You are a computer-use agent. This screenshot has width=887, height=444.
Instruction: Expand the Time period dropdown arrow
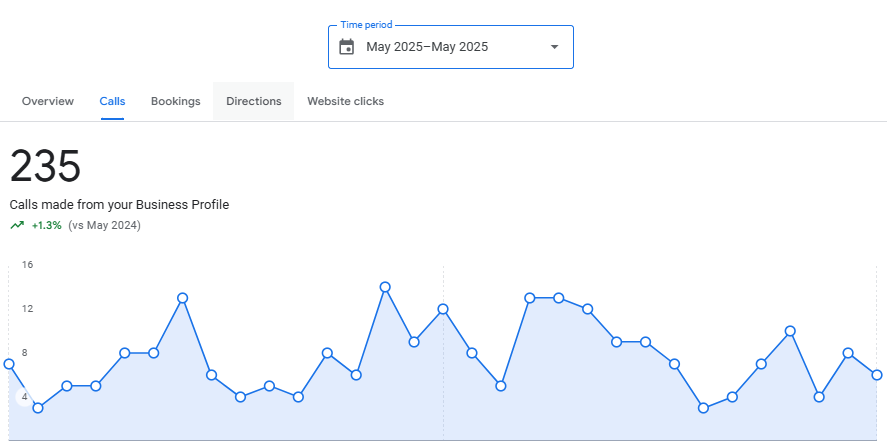point(555,47)
